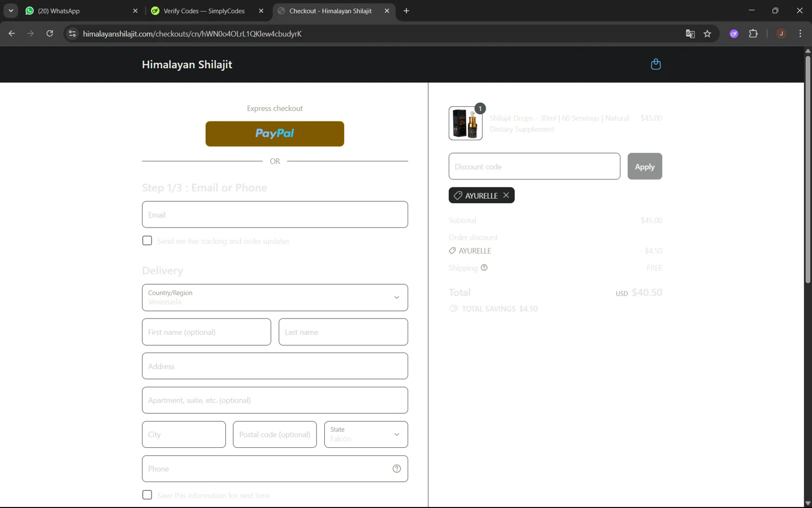The height and width of the screenshot is (508, 812).
Task: Click the TOTAL SAVINGS $4.50 text
Action: tap(499, 309)
